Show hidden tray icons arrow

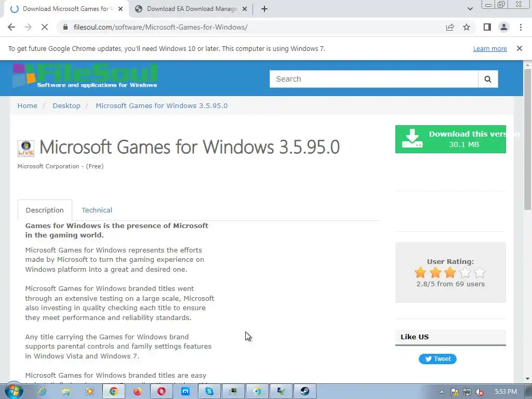click(x=442, y=392)
